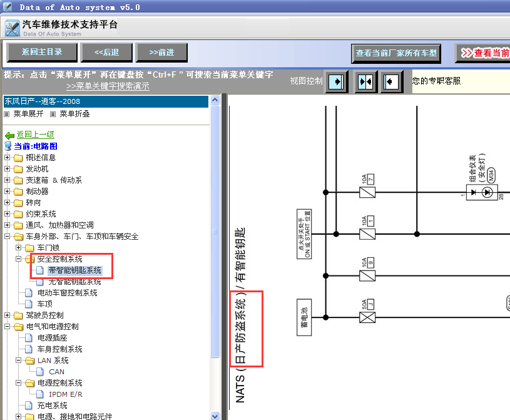The height and width of the screenshot is (420, 510).
Task: Expand the 车门锁 subfolder
Action: pos(19,248)
